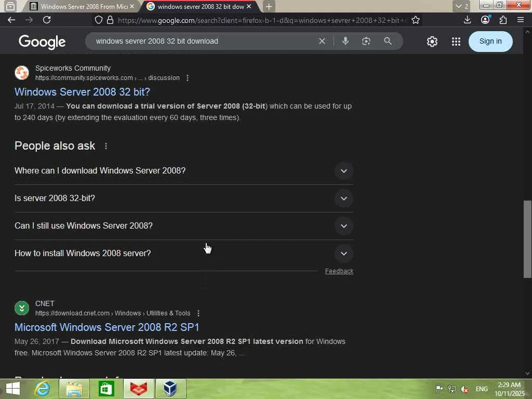Select the 'windows sevrer 2008 32 bit dow' tab
The height and width of the screenshot is (399, 532).
pyautogui.click(x=200, y=6)
